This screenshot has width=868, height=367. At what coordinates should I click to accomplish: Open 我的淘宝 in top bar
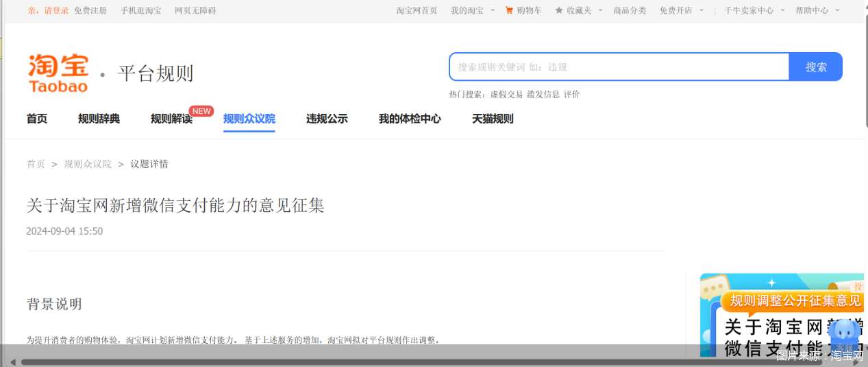[x=467, y=10]
